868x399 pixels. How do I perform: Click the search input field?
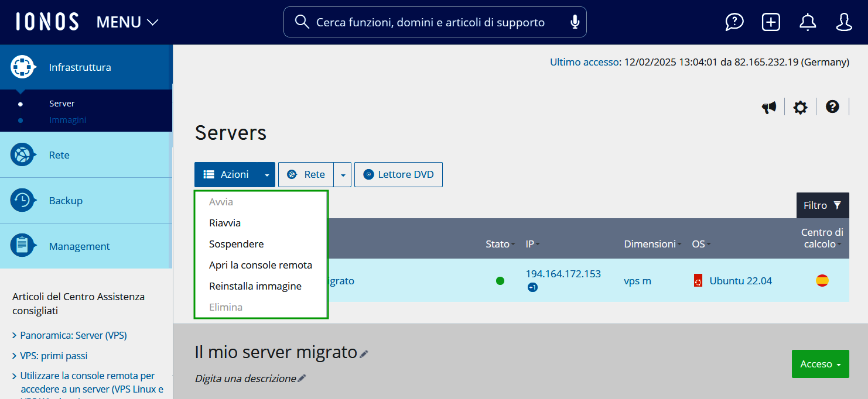click(429, 22)
